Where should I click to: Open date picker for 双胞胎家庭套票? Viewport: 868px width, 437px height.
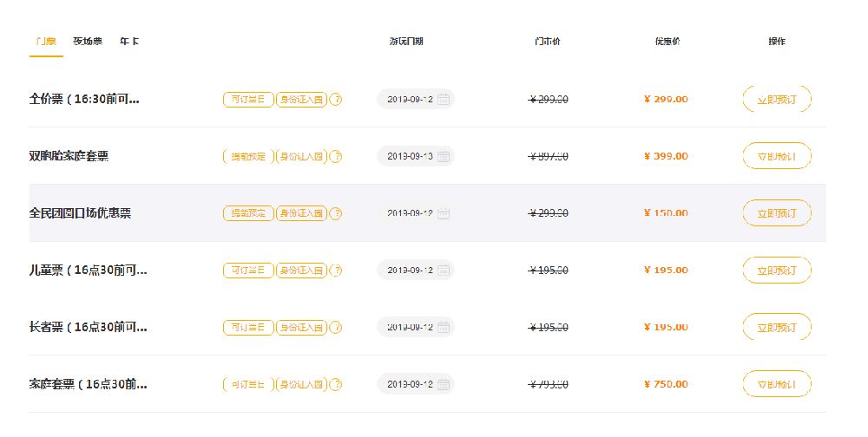pos(416,157)
